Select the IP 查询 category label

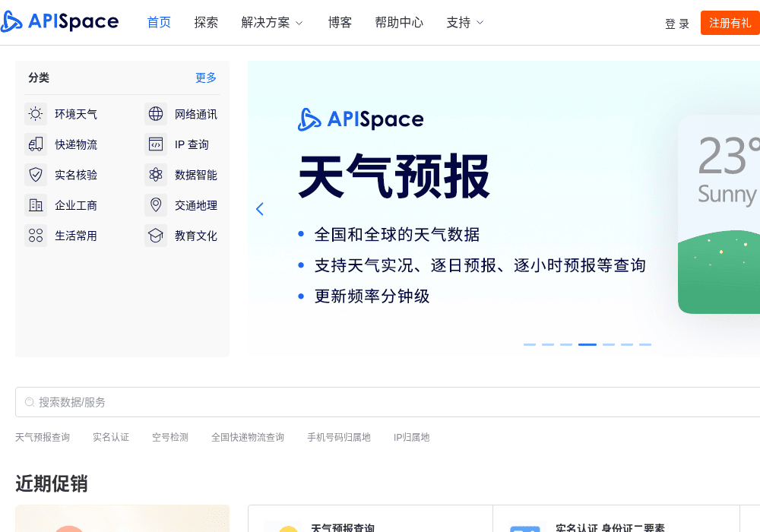pyautogui.click(x=192, y=144)
